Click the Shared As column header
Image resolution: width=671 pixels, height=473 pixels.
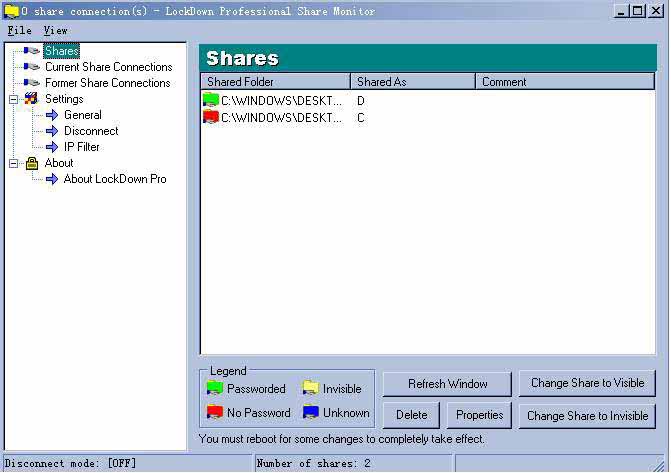click(x=412, y=81)
